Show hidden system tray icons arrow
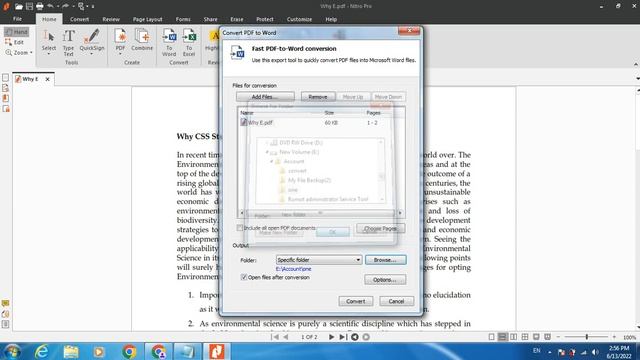The image size is (640, 360). coord(549,352)
